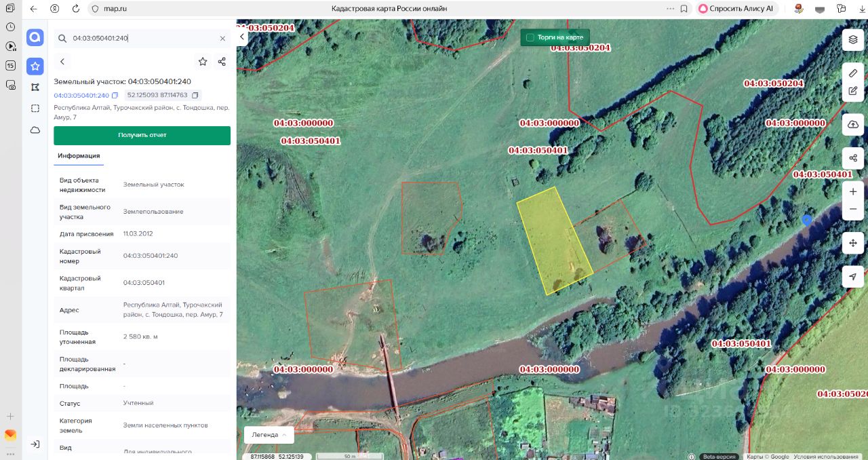Switch to the Информация tab
This screenshot has height=460, width=868.
pyautogui.click(x=79, y=156)
